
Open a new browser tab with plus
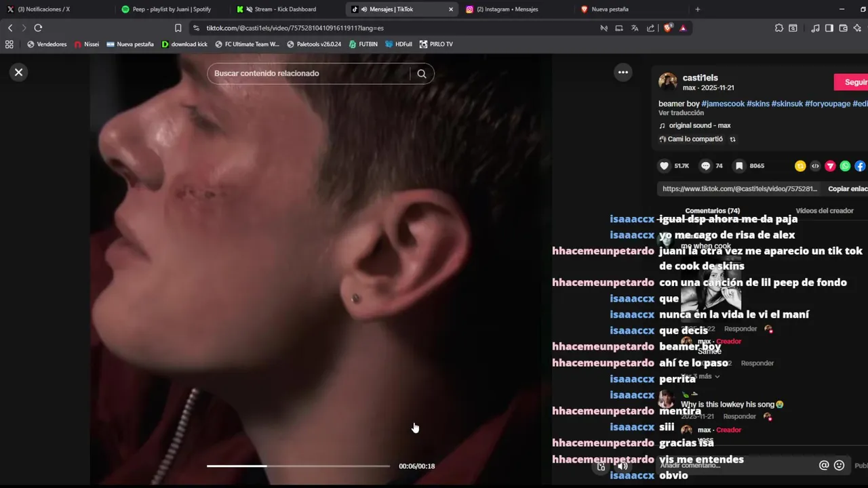[697, 9]
